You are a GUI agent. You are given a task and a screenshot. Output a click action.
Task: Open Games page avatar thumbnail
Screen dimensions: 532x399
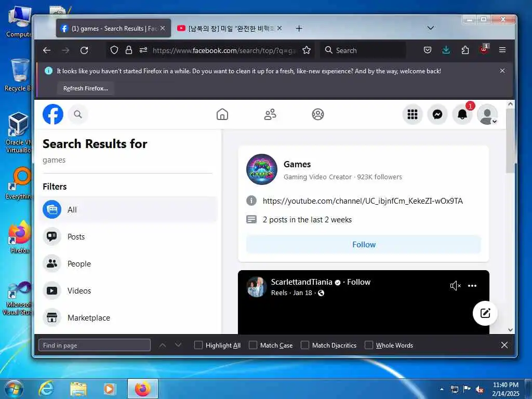pos(262,169)
